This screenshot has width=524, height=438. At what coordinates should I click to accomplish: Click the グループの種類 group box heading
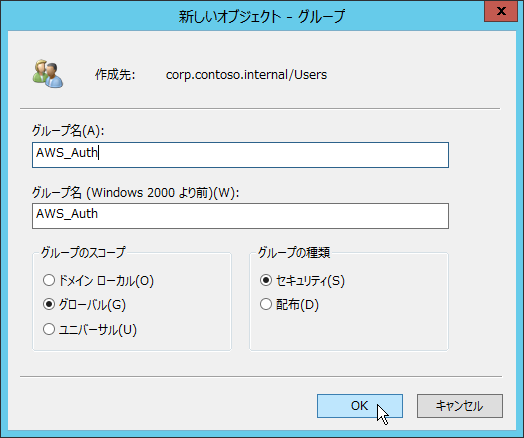294,252
